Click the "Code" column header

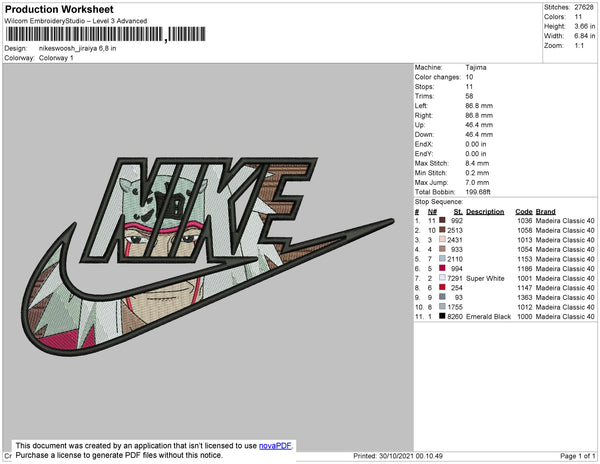pyautogui.click(x=524, y=212)
